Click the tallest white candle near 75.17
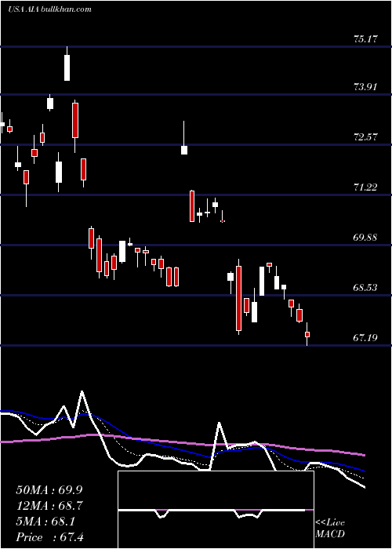The image size is (392, 549). pos(67,67)
